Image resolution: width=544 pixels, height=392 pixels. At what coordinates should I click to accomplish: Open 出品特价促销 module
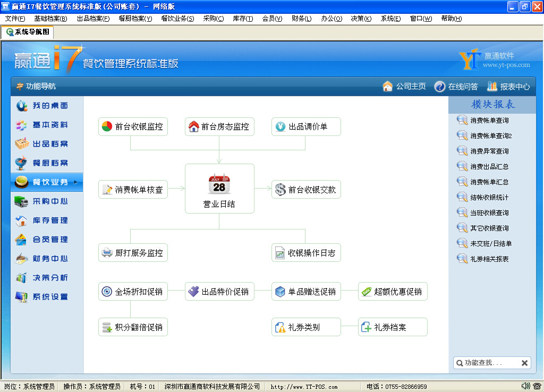coord(219,292)
